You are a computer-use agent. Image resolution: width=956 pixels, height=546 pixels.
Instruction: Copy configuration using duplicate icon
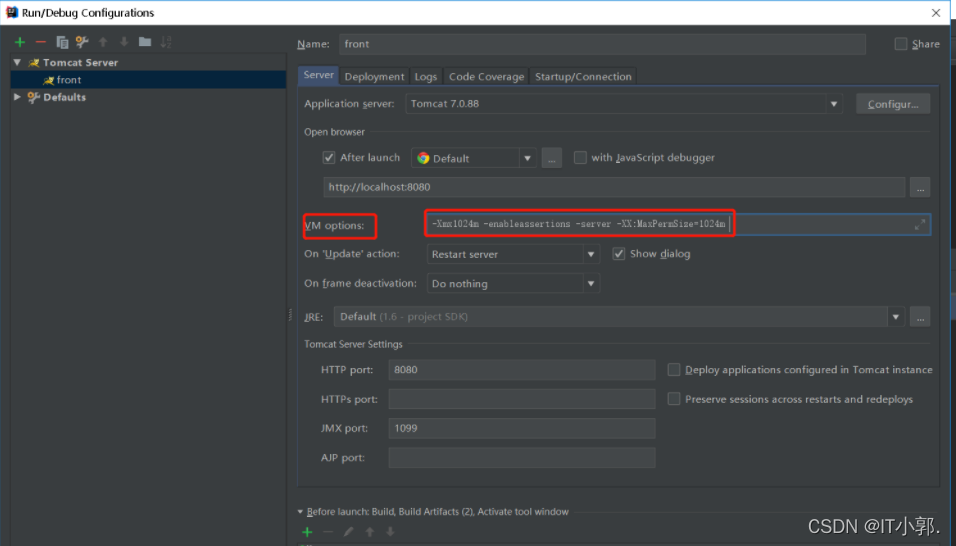click(62, 42)
